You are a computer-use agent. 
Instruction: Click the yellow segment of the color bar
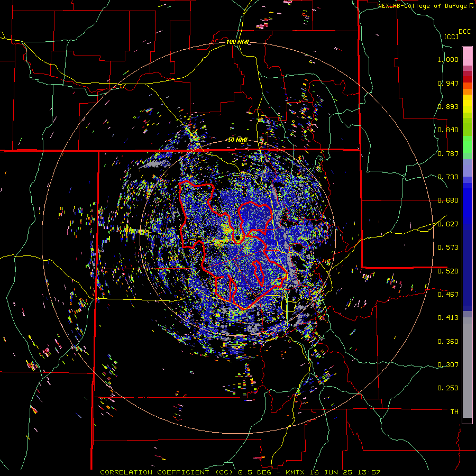(467, 104)
